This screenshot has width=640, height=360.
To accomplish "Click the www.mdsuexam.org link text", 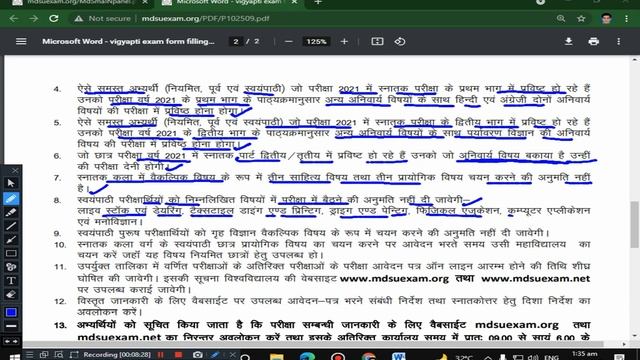I will click(394, 279).
